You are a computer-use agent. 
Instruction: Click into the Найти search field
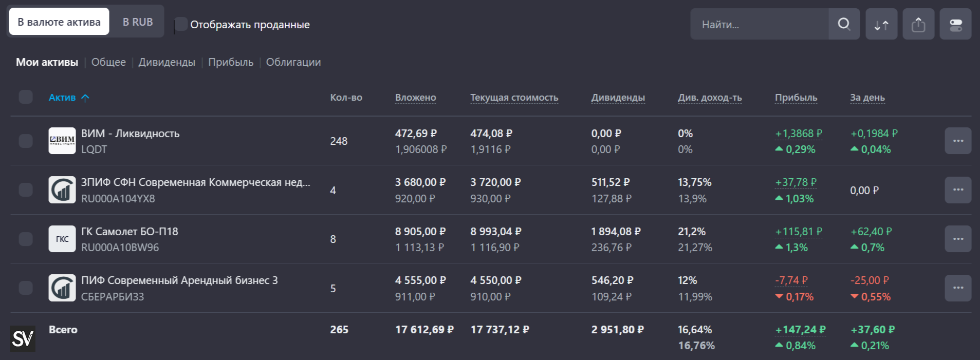click(x=759, y=24)
